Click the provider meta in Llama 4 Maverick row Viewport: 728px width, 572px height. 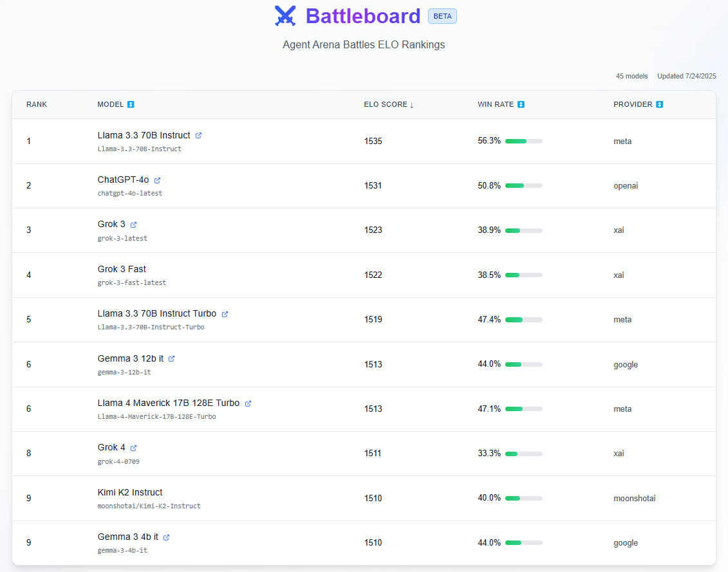click(622, 409)
